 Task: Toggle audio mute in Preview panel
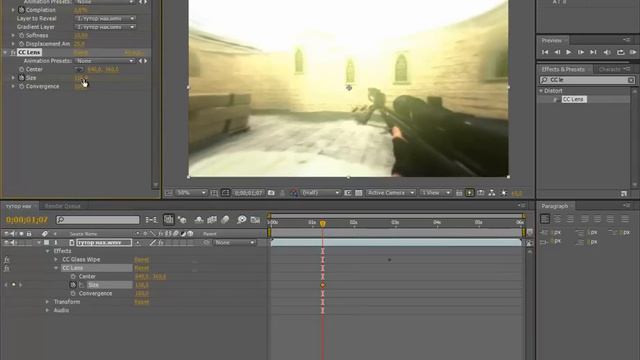(x=607, y=52)
